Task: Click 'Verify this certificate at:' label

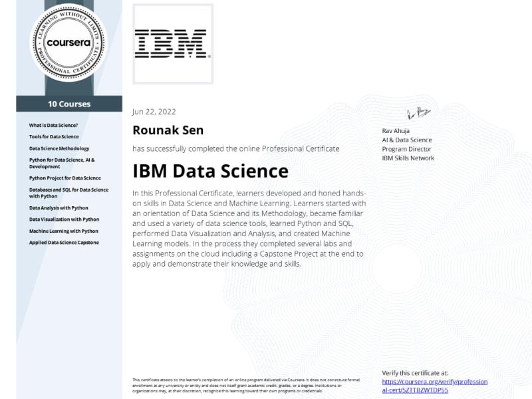Action: (415, 373)
